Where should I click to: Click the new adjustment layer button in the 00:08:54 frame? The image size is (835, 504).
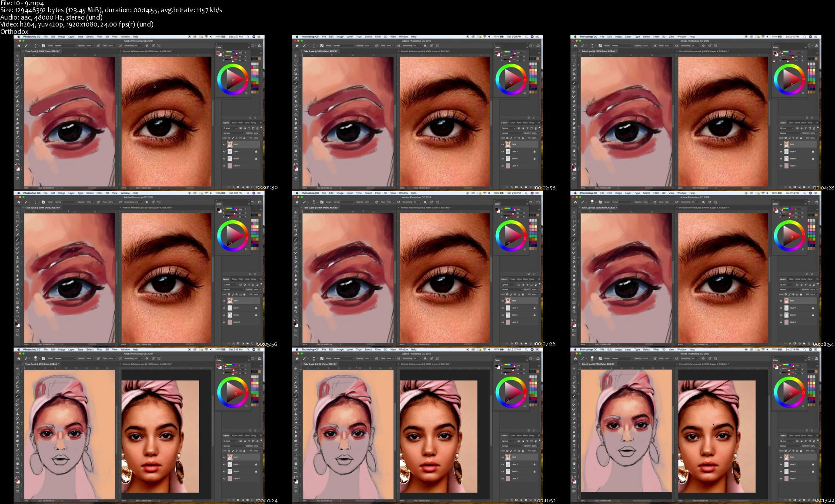(800, 344)
